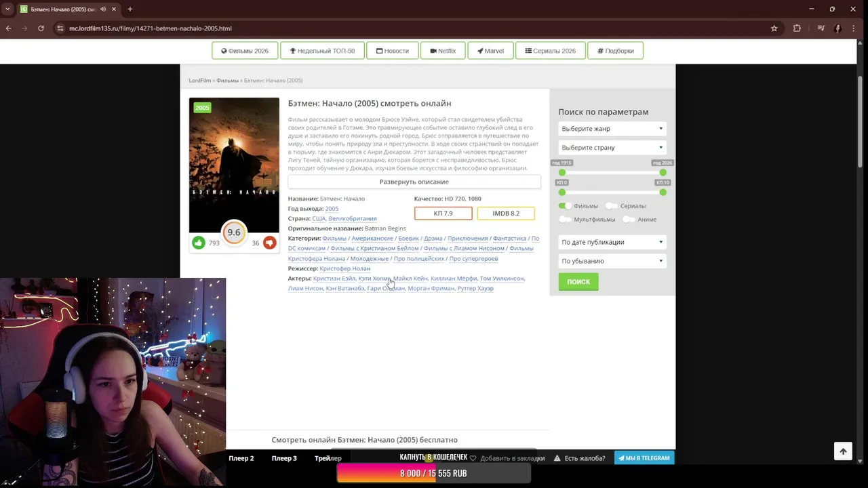Image resolution: width=868 pixels, height=488 pixels.
Task: Go back with the browser back arrow
Action: (8, 28)
